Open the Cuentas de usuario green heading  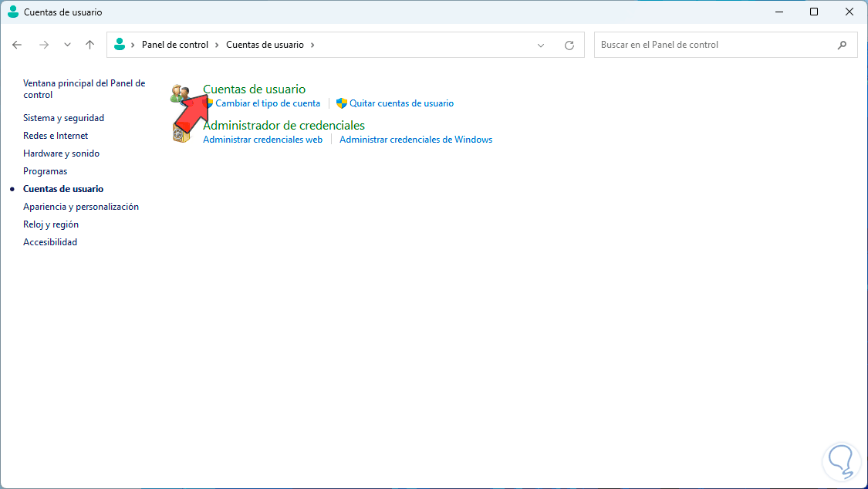[254, 89]
